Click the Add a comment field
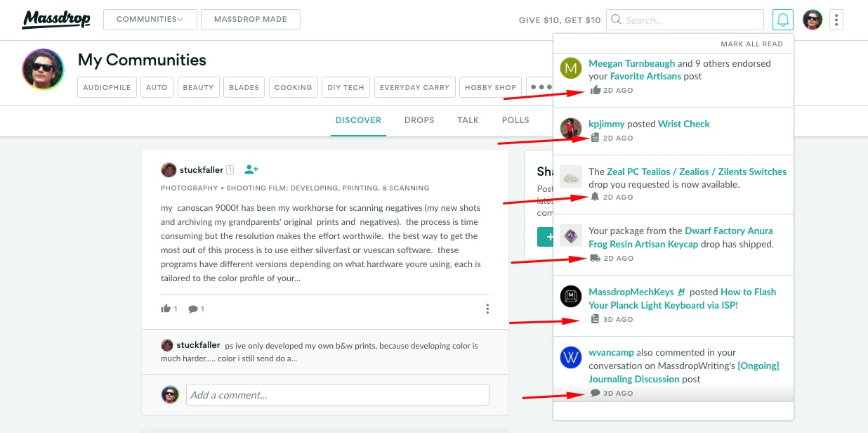Screen dimensions: 868x433 [x=337, y=394]
